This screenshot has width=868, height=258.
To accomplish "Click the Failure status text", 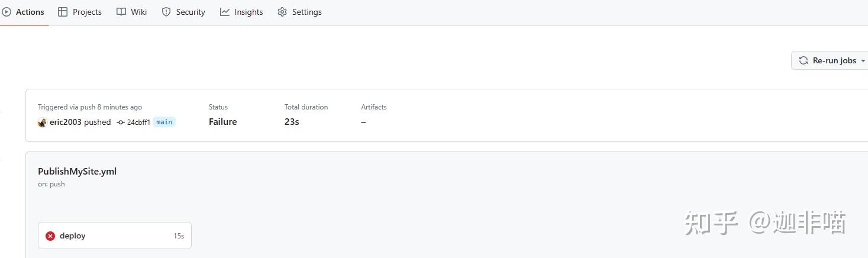I will pyautogui.click(x=222, y=122).
